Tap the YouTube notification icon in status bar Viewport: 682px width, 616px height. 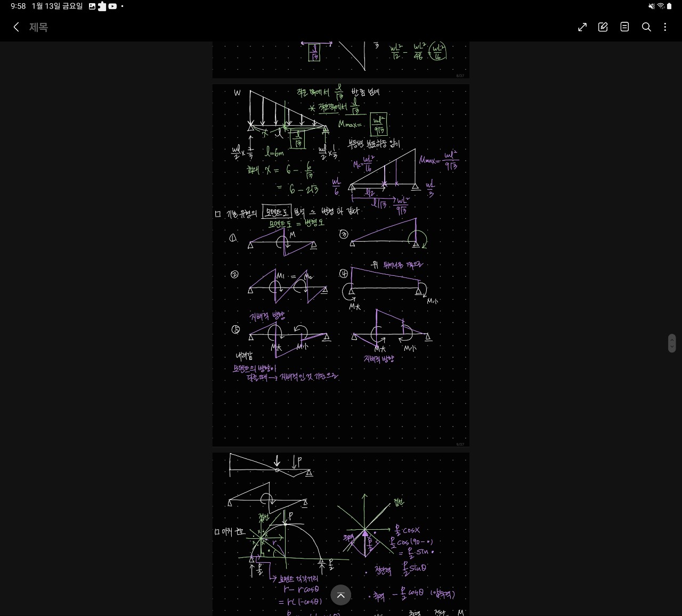click(112, 6)
